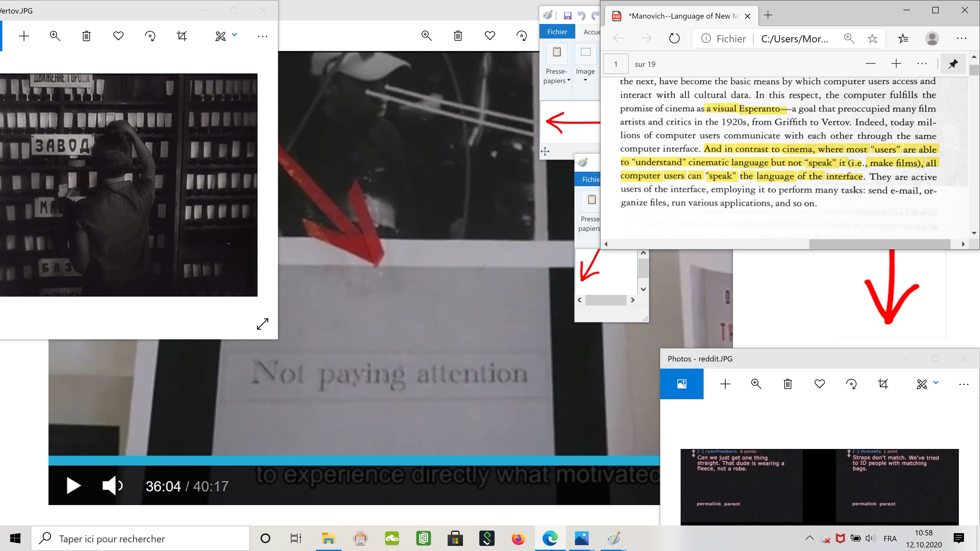
Task: Zoom in on the Vertov.JPG photo
Action: tap(55, 36)
